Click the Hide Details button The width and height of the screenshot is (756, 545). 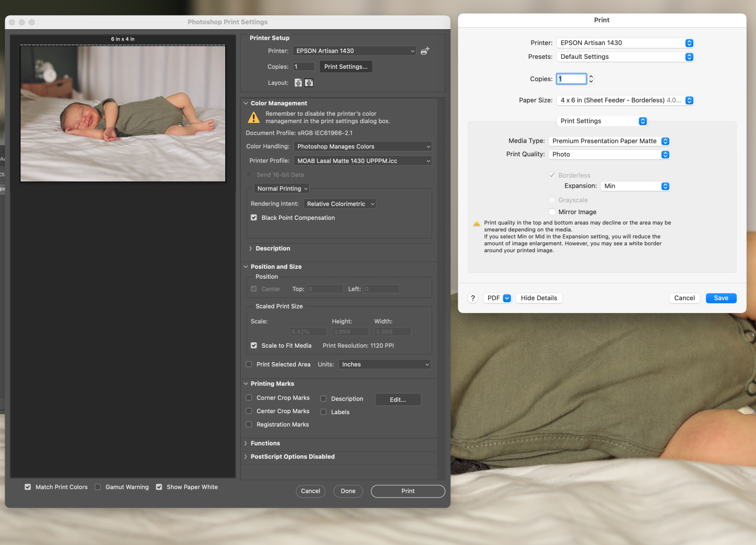(x=539, y=298)
